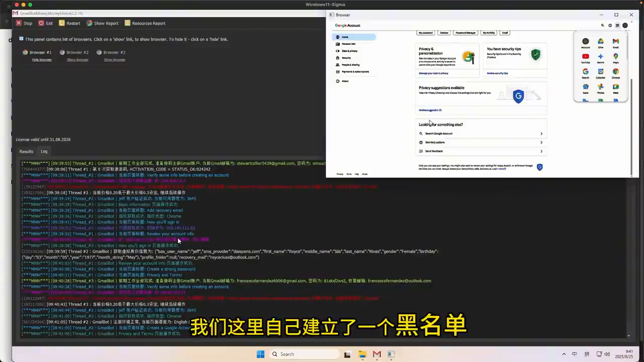This screenshot has width=644, height=362.
Task: Open Show Report pie chart icon
Action: tap(90, 23)
